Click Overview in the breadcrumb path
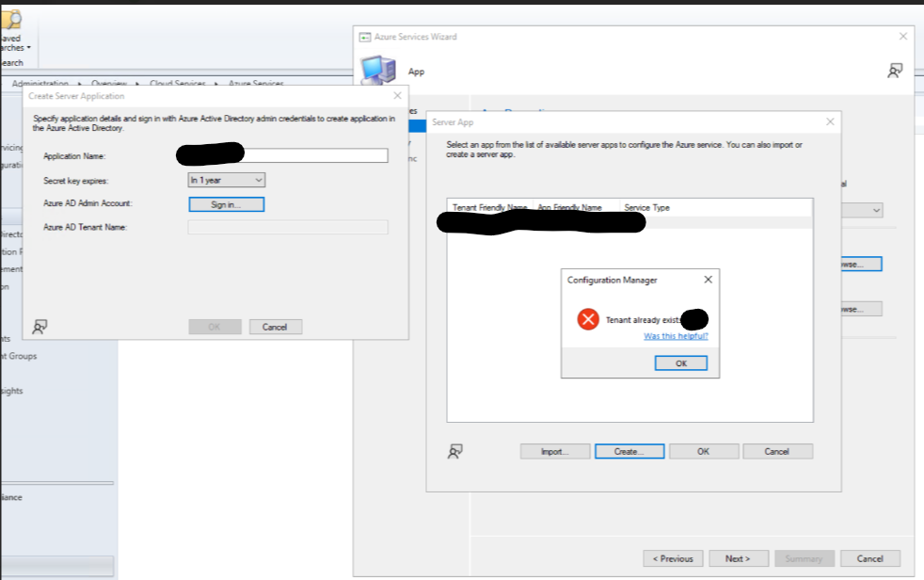This screenshot has height=580, width=924. (109, 83)
